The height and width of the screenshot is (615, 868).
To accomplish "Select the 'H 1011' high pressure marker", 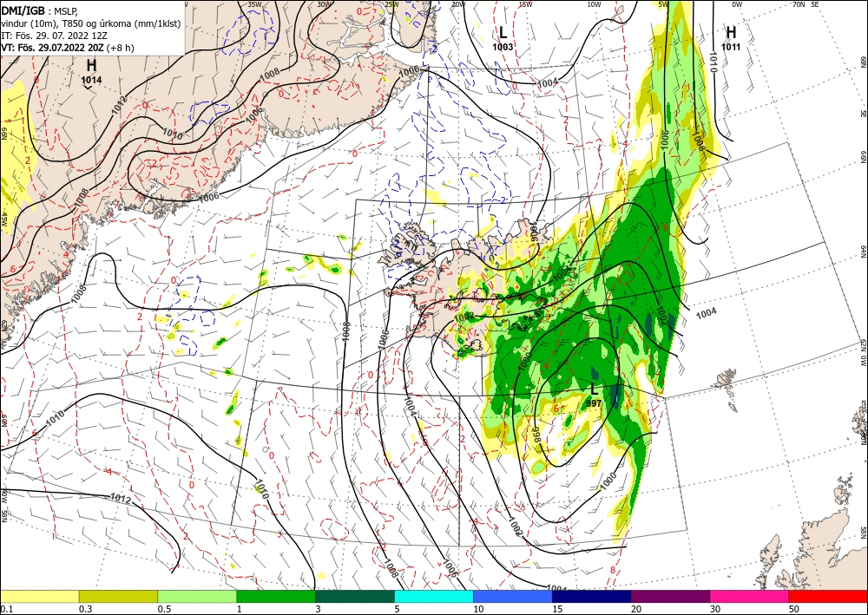I will pos(731,39).
